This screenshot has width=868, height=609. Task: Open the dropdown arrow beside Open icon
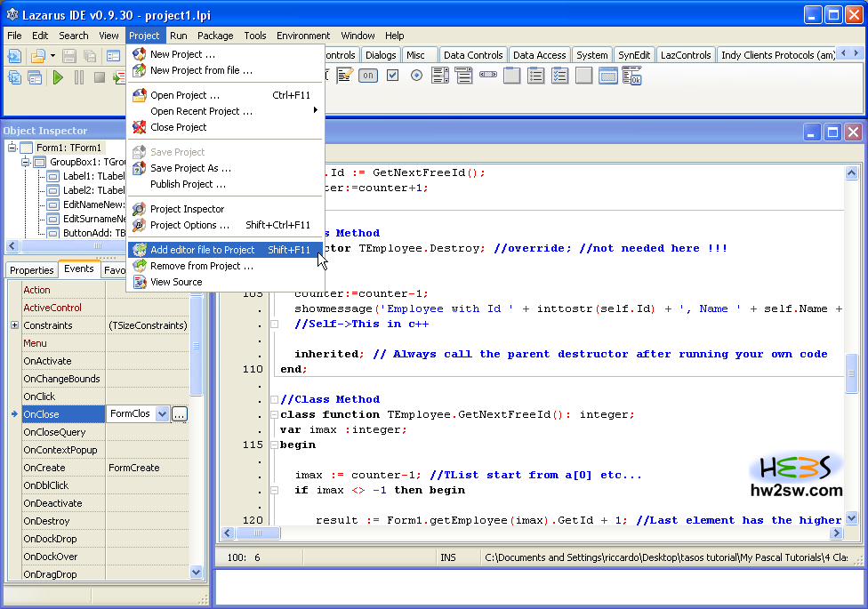point(52,56)
